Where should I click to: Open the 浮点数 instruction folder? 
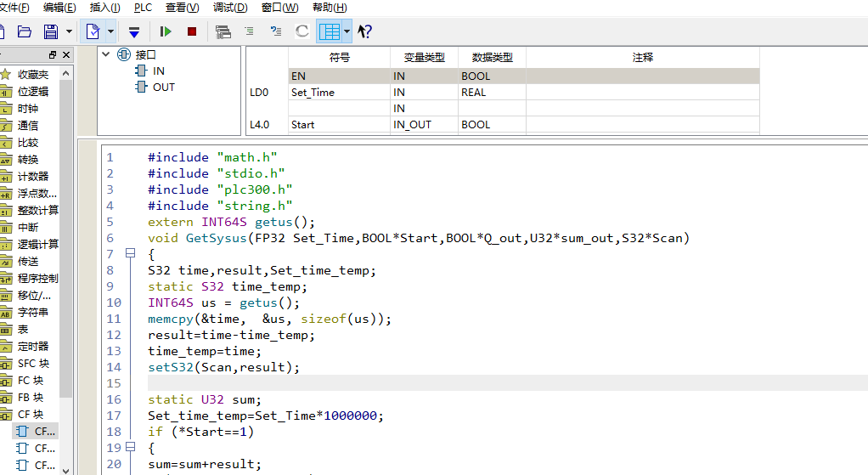pos(37,193)
